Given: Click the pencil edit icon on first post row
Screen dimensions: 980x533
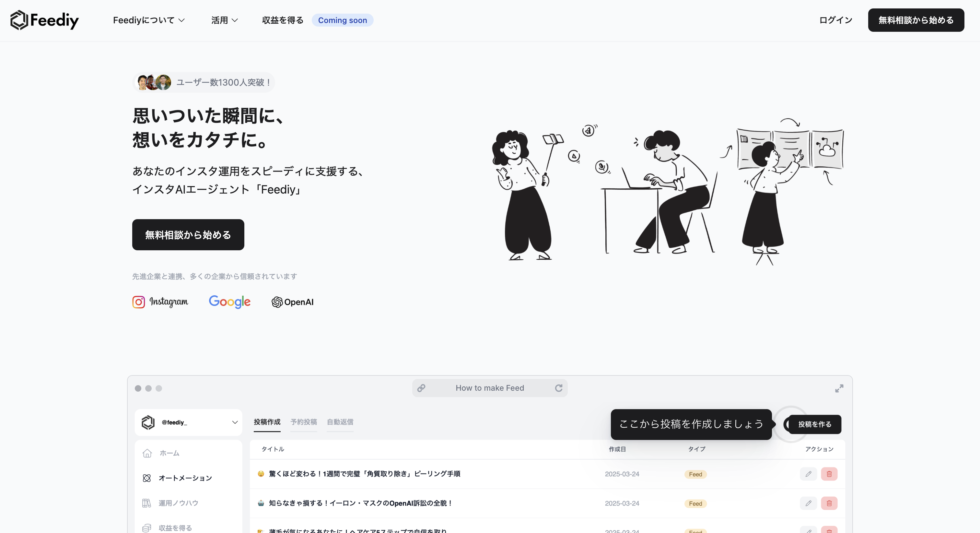Looking at the screenshot, I should tap(808, 474).
